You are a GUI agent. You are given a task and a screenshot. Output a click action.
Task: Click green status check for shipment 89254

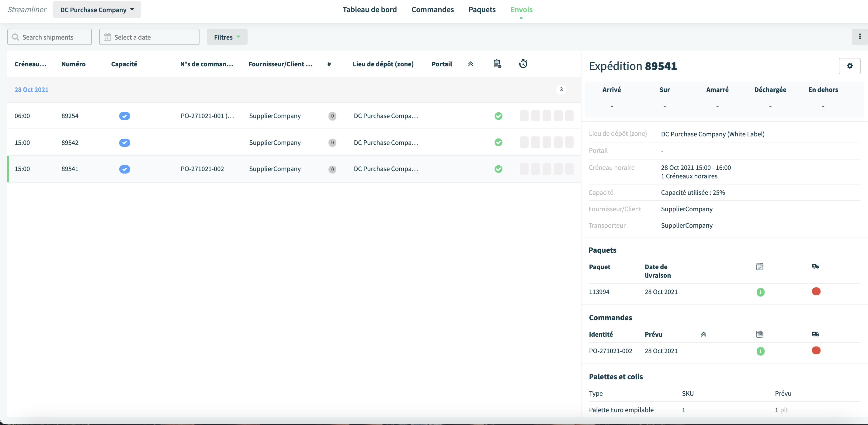(498, 116)
